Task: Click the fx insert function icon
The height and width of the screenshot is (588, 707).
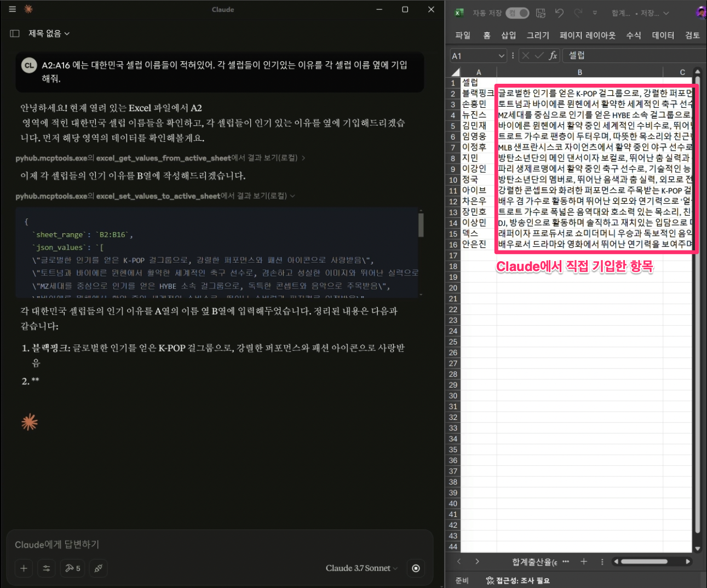Action: pyautogui.click(x=553, y=55)
